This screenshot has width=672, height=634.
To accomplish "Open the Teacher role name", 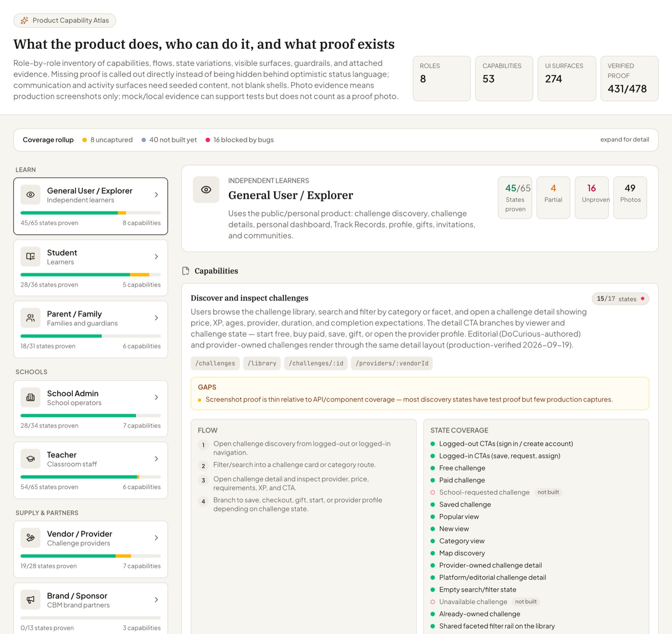I will [62, 455].
